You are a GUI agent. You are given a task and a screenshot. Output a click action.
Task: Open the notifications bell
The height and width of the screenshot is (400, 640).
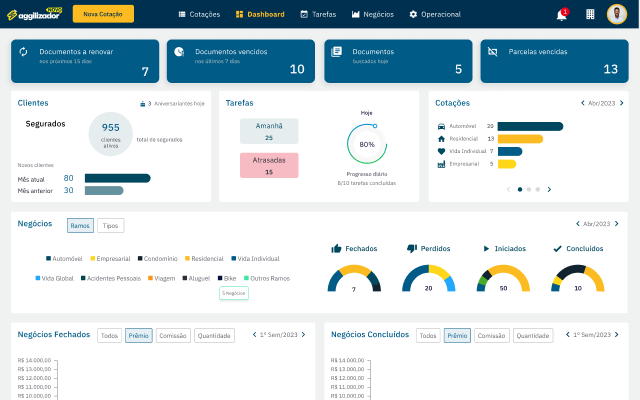click(561, 15)
